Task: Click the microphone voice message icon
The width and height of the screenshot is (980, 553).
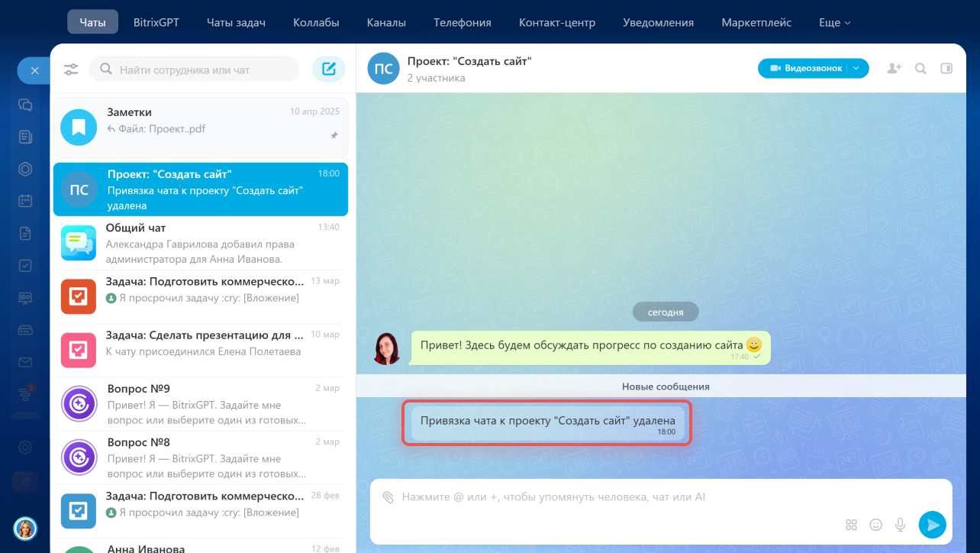Action: click(x=901, y=525)
